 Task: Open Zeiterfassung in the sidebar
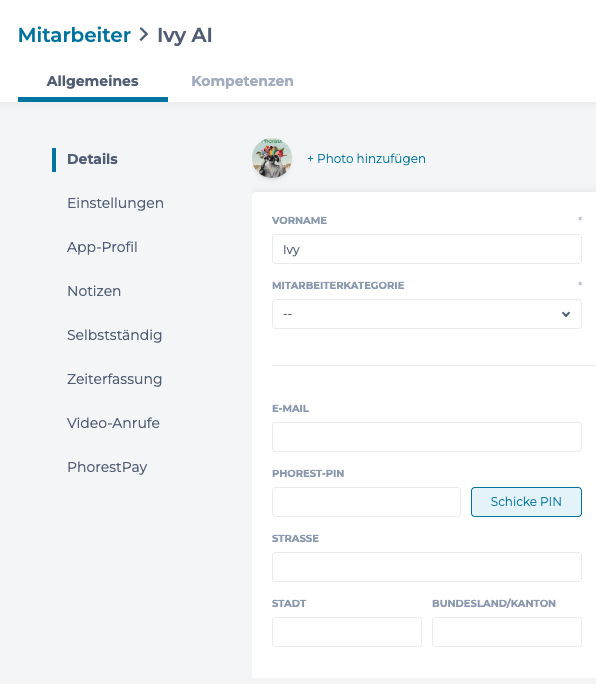[x=114, y=379]
